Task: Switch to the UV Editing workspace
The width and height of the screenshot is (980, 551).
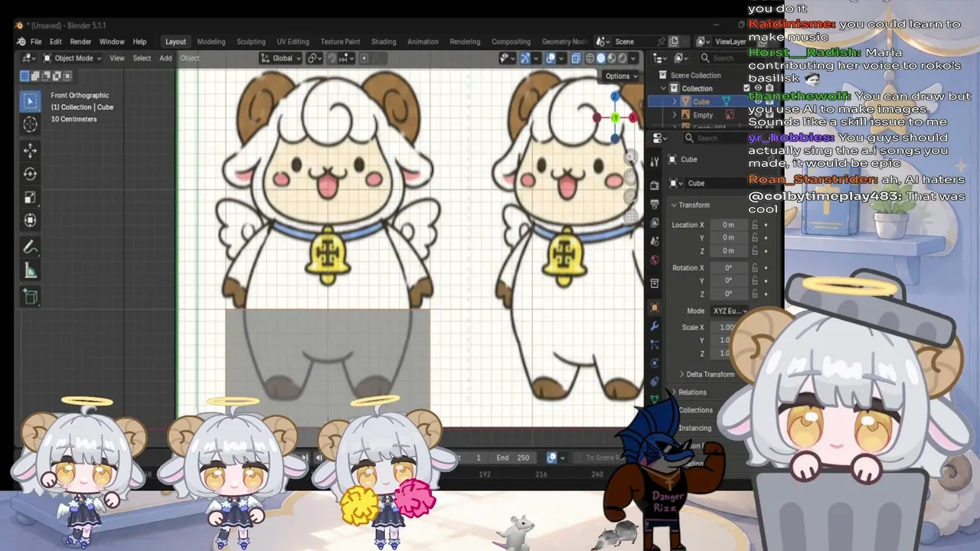Action: pyautogui.click(x=293, y=41)
